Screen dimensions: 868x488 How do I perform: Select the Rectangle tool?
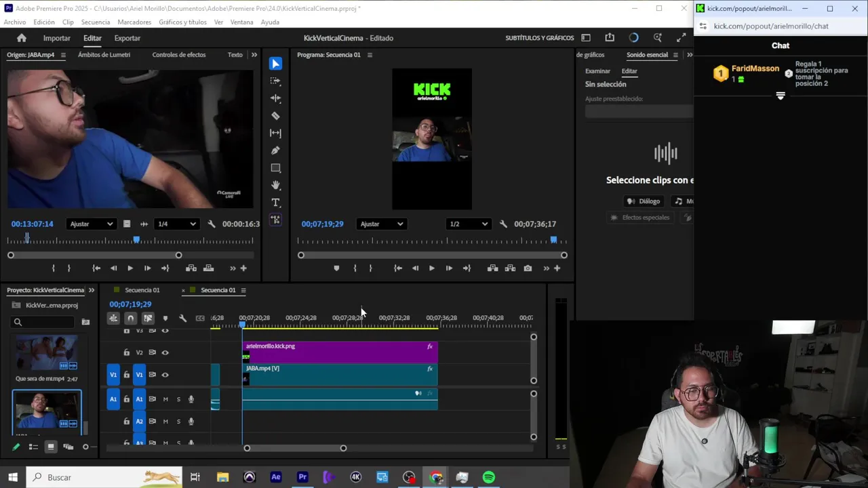click(x=275, y=168)
